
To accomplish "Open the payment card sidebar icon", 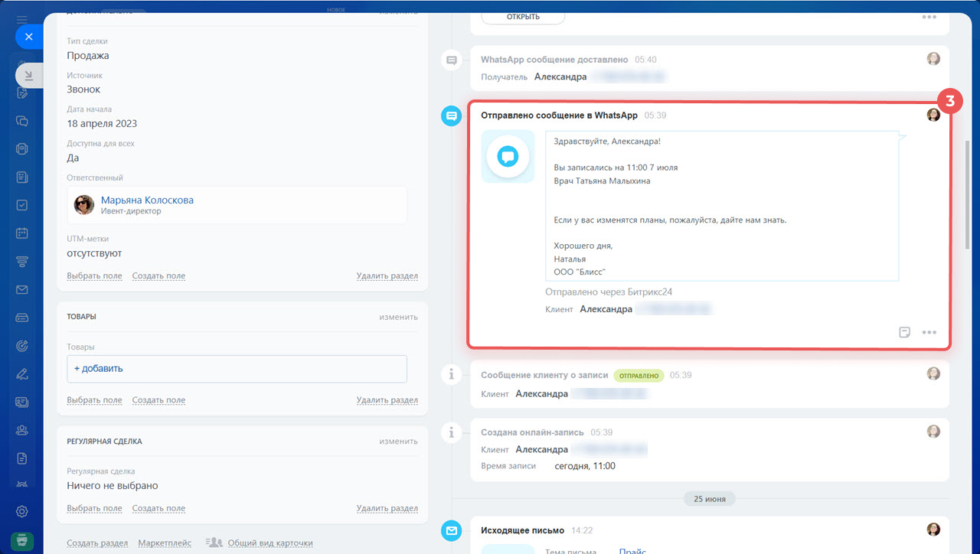I will (22, 318).
